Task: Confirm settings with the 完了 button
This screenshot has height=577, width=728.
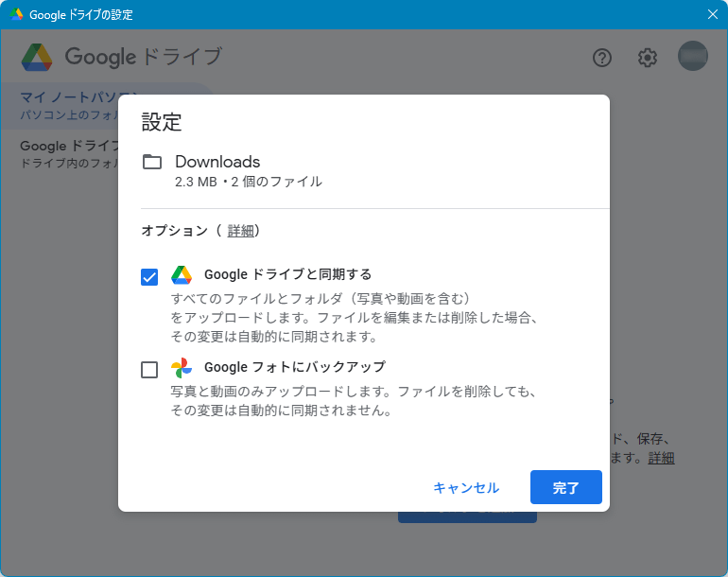Action: pos(566,487)
